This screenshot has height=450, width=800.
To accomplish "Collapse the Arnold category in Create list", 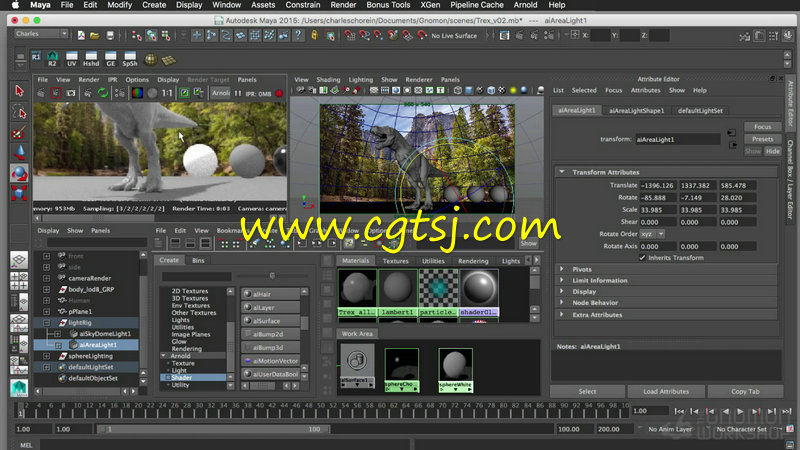I will pos(163,356).
